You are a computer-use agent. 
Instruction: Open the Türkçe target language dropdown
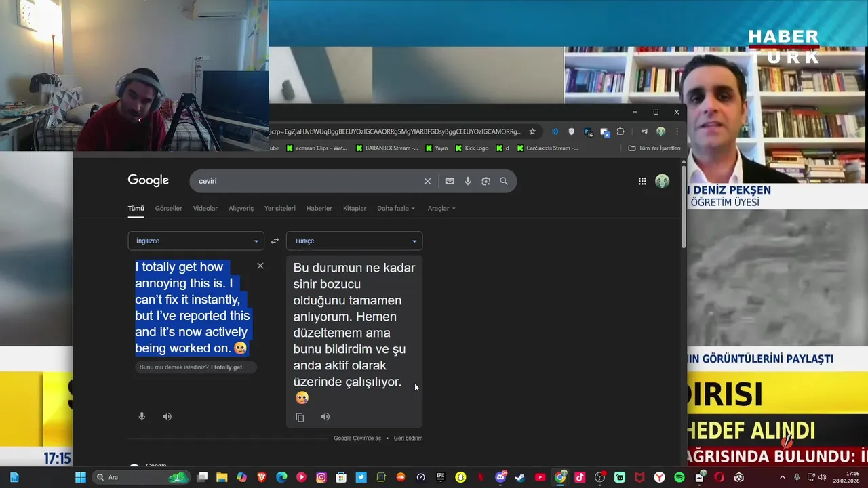(354, 241)
